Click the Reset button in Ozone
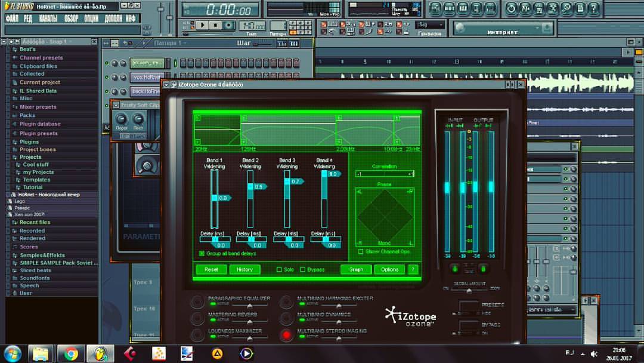The height and width of the screenshot is (363, 644). click(211, 269)
